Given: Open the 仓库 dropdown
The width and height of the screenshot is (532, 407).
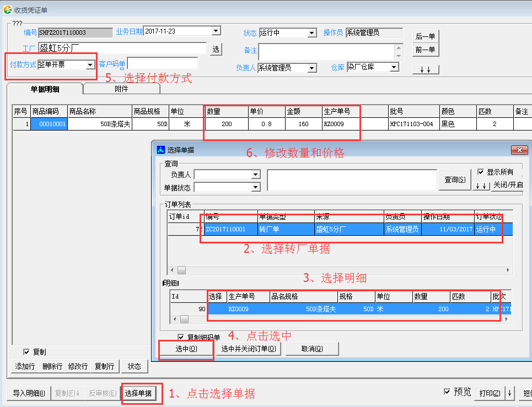Looking at the screenshot, I should 394,67.
